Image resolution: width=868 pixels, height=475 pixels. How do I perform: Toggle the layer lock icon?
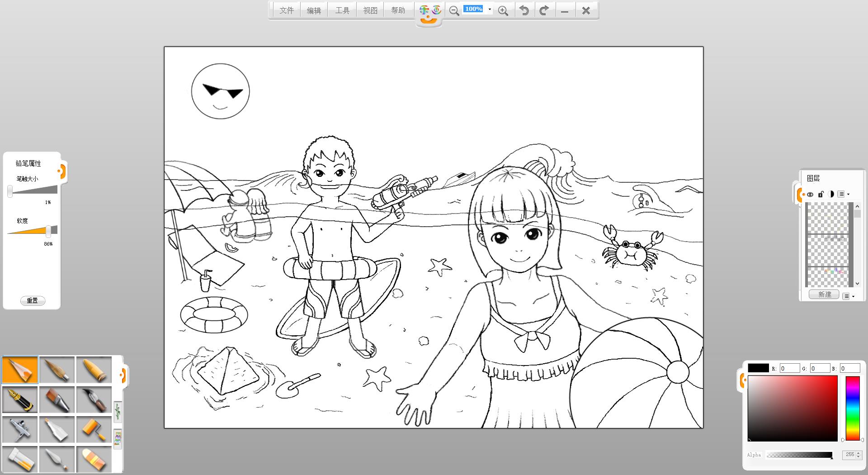click(x=821, y=195)
